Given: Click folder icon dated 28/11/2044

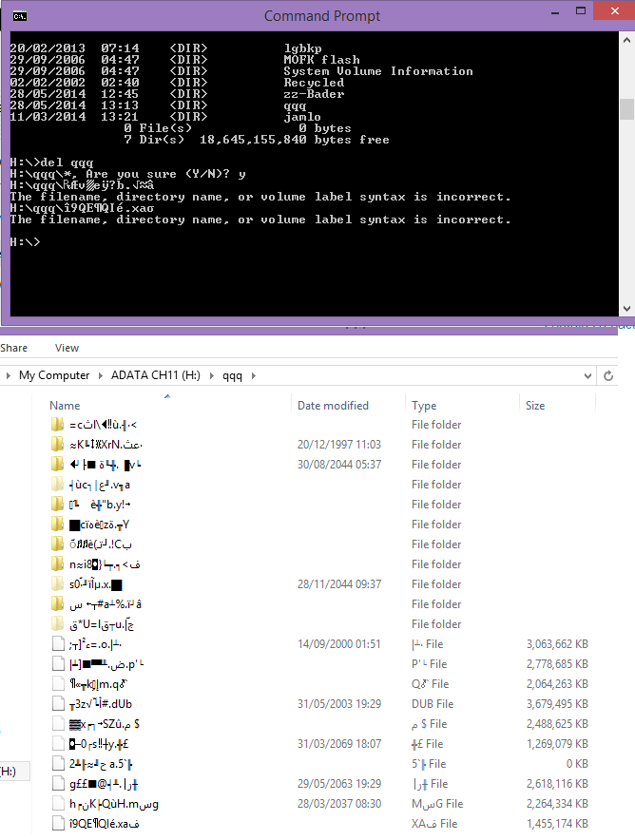Looking at the screenshot, I should point(57,584).
